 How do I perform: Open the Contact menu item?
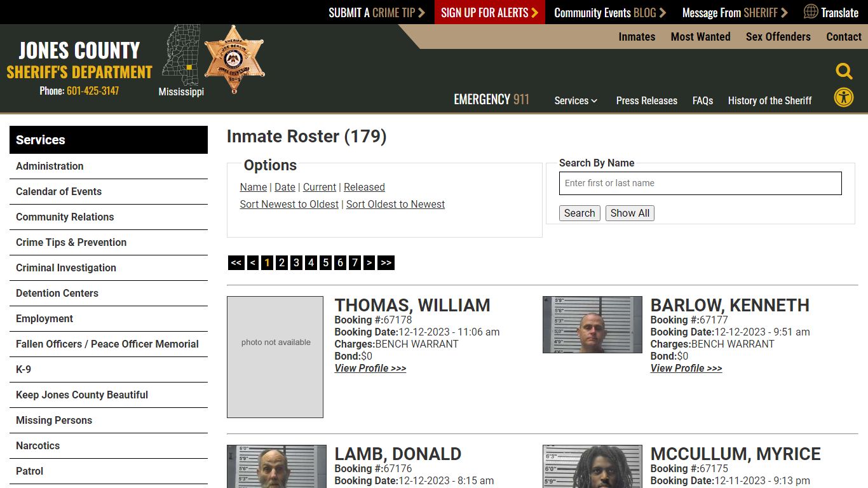[844, 37]
